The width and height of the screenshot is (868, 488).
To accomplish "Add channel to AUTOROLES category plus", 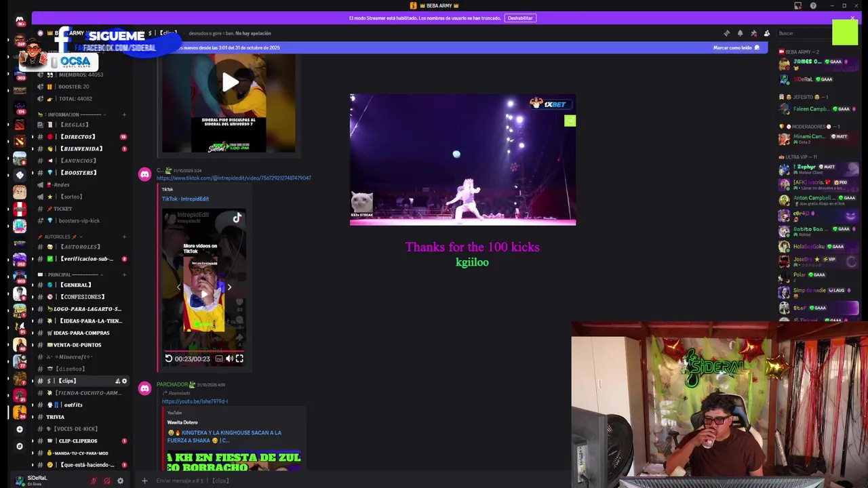I will (124, 237).
